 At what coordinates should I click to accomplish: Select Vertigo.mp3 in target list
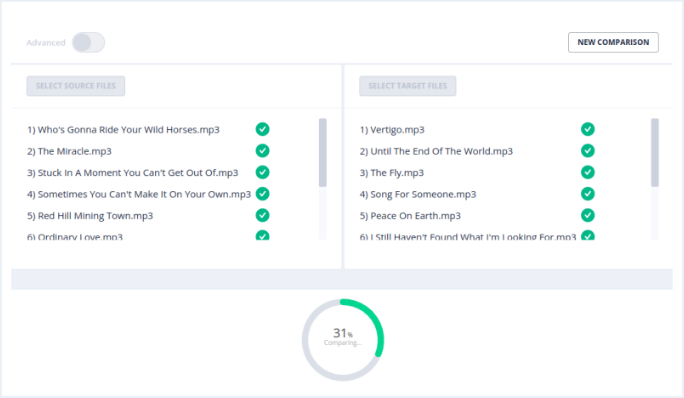click(x=392, y=130)
